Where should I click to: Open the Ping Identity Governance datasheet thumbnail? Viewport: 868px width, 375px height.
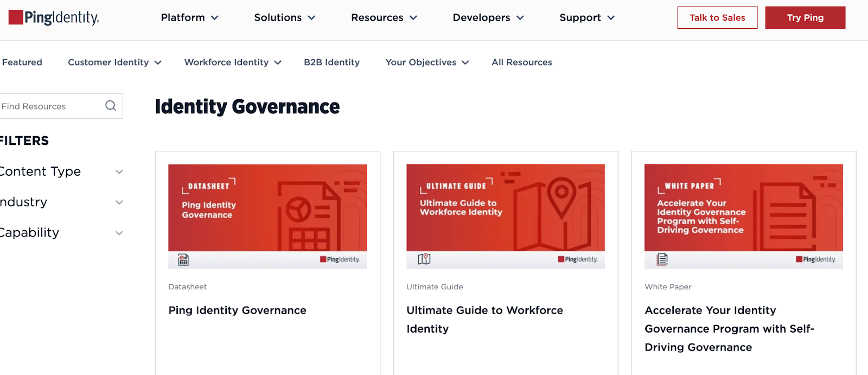point(267,216)
